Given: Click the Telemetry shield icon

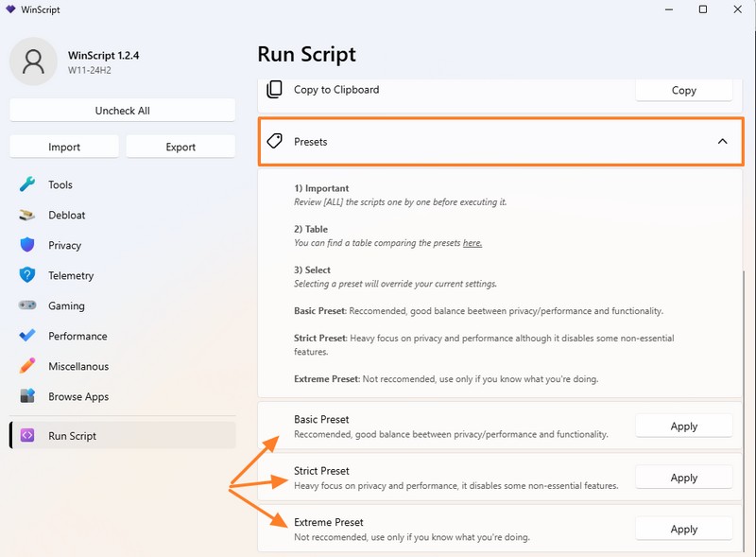Looking at the screenshot, I should (x=27, y=275).
